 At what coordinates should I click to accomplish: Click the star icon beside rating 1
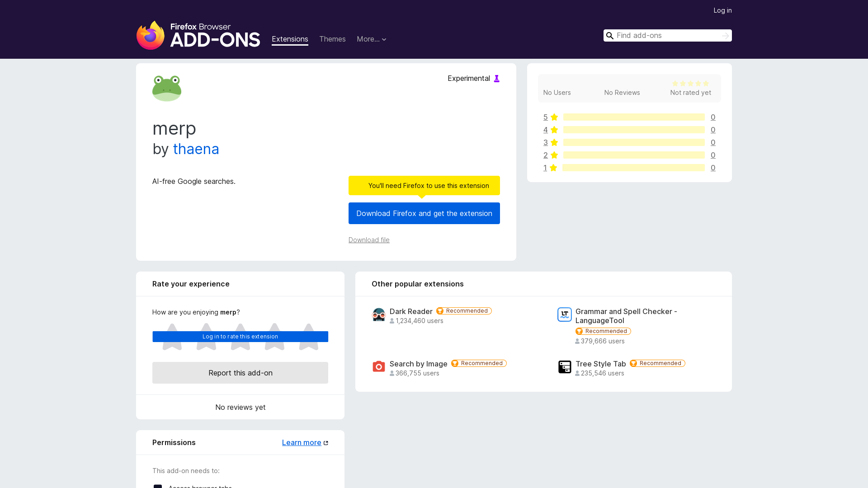[553, 168]
